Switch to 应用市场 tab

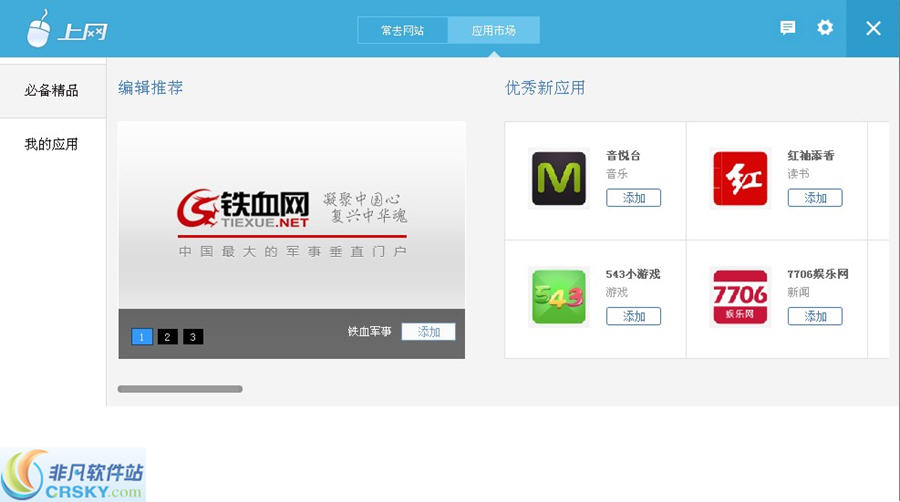[x=494, y=30]
